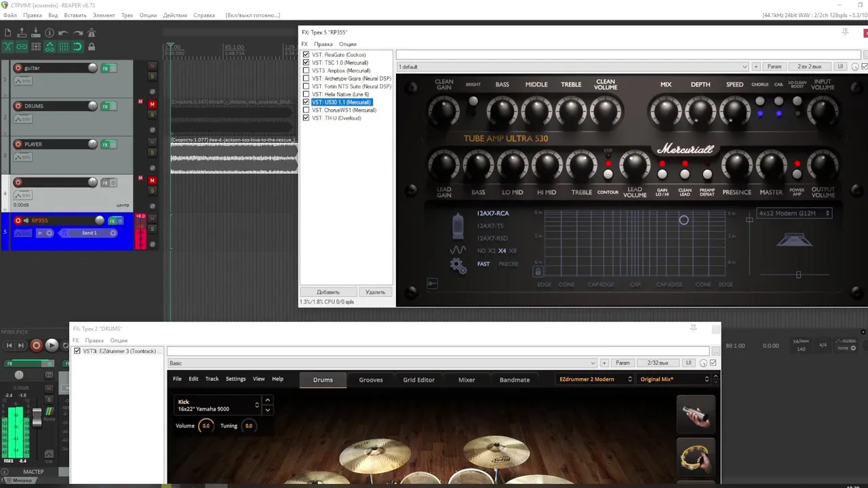This screenshot has width=868, height=488.
Task: Open FX button on the DRUMS track
Action: coord(105,106)
